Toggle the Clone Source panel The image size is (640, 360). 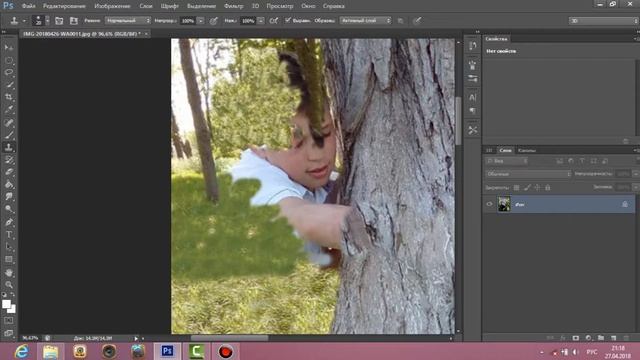coord(73,20)
